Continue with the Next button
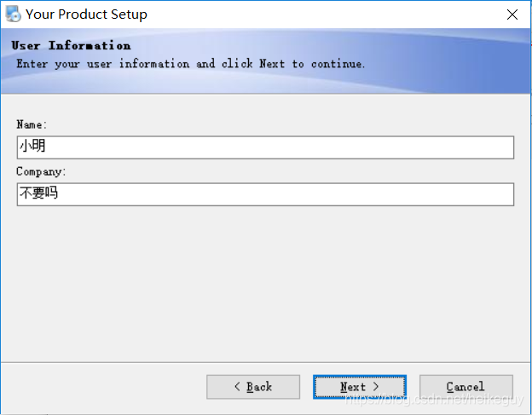 pos(360,387)
